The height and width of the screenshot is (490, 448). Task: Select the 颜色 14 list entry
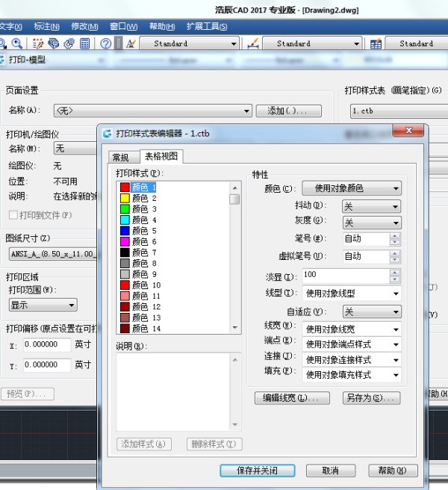(140, 329)
